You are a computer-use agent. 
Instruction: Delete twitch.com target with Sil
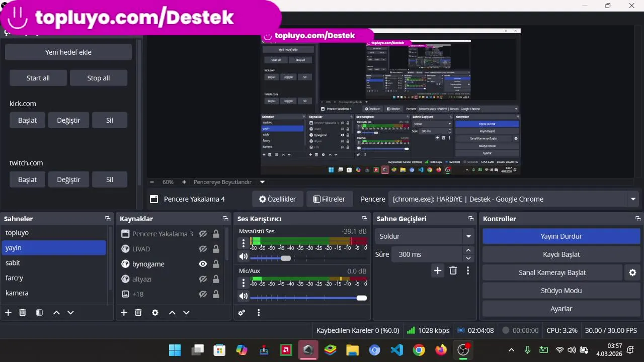click(110, 179)
